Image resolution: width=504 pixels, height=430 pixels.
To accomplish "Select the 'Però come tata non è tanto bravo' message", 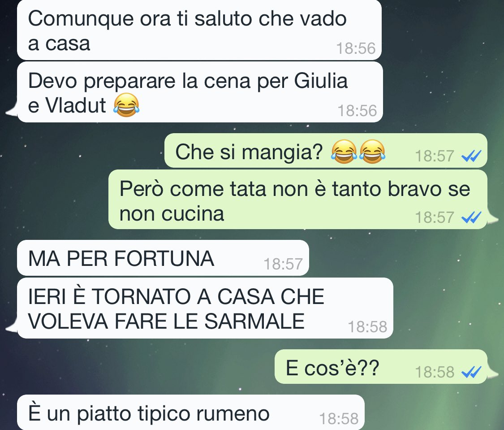I will click(x=298, y=200).
